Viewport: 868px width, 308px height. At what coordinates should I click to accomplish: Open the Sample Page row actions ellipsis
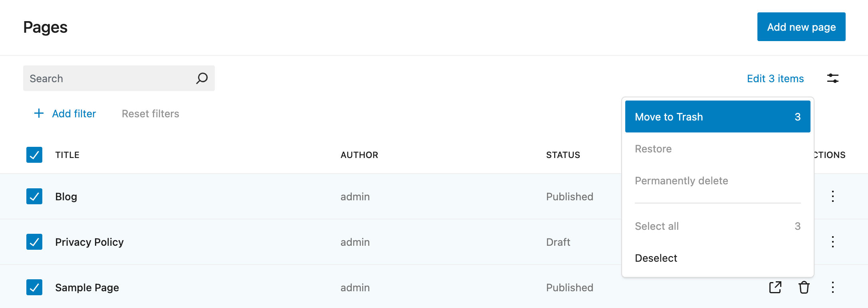[832, 287]
